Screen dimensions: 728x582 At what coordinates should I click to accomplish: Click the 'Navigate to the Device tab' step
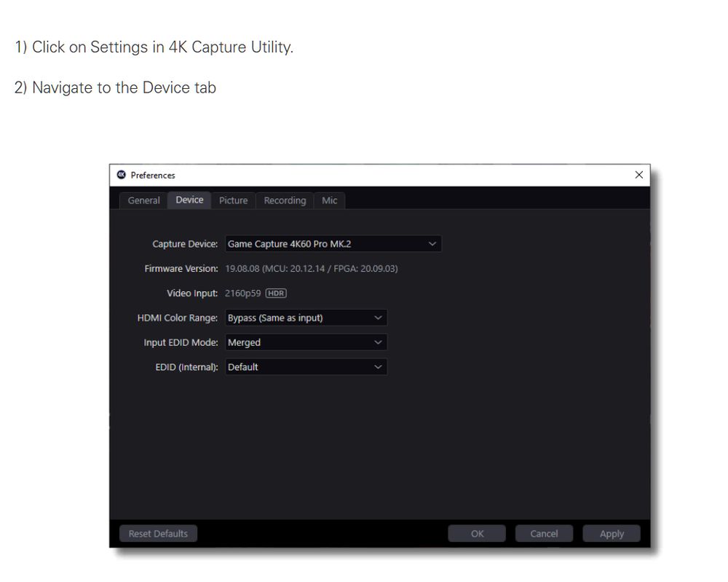[115, 87]
